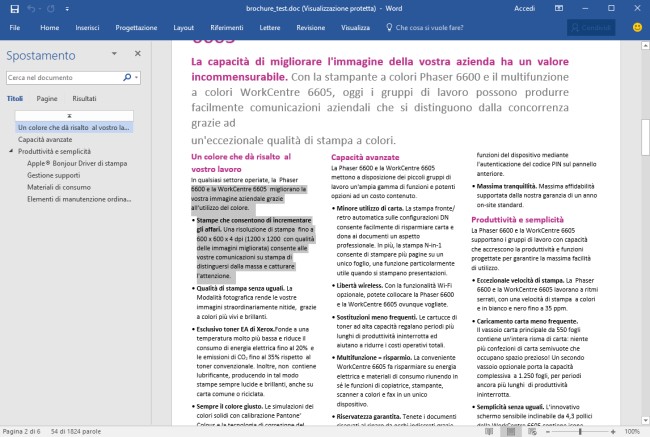This screenshot has width=650, height=437.
Task: Go to the Layout ribbon tab
Action: tap(183, 28)
